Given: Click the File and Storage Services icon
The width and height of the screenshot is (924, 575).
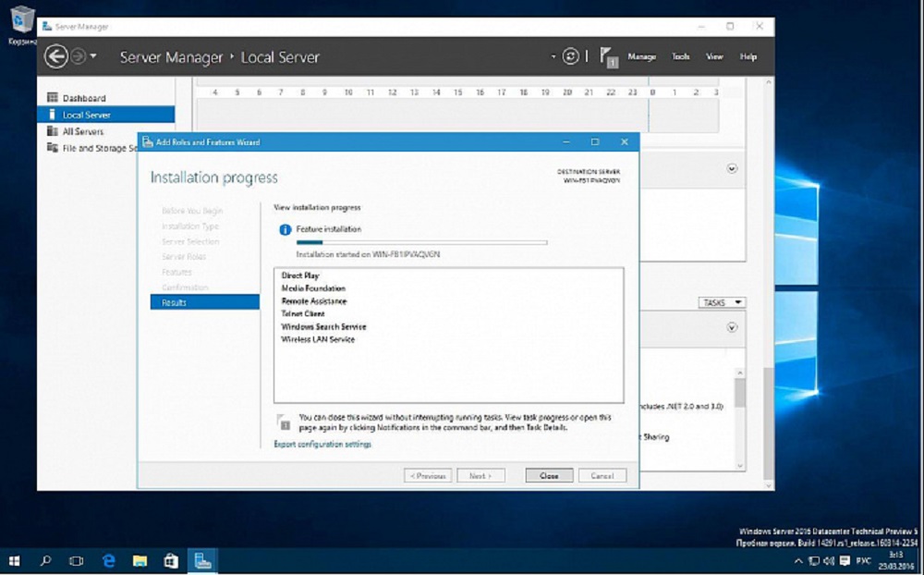Looking at the screenshot, I should click(x=53, y=147).
